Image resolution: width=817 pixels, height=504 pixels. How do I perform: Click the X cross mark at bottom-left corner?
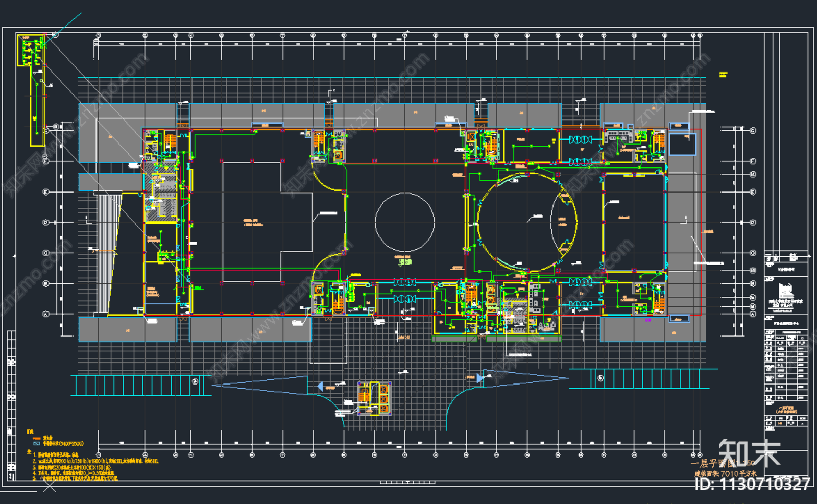click(x=49, y=487)
